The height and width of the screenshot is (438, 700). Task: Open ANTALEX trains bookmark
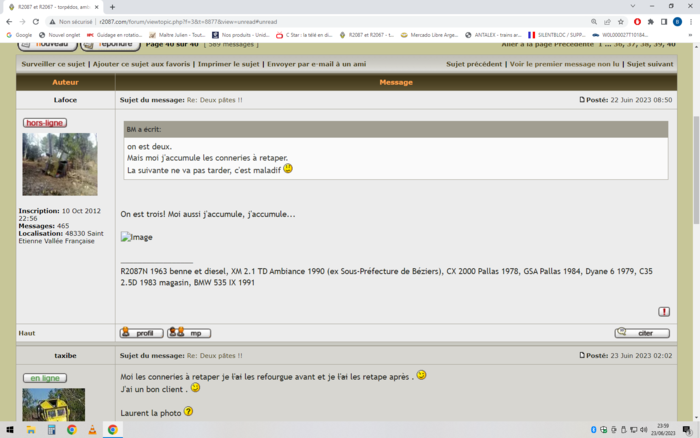pyautogui.click(x=493, y=35)
